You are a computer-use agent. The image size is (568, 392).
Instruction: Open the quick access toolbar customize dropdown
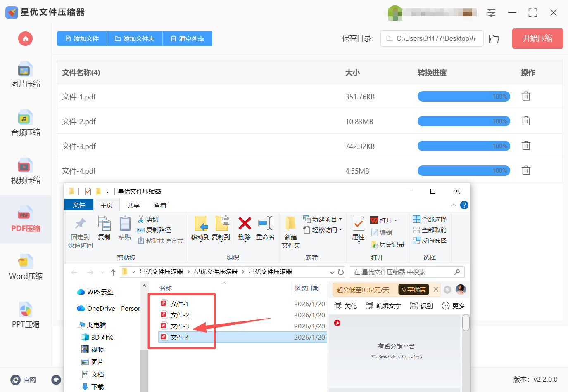107,191
